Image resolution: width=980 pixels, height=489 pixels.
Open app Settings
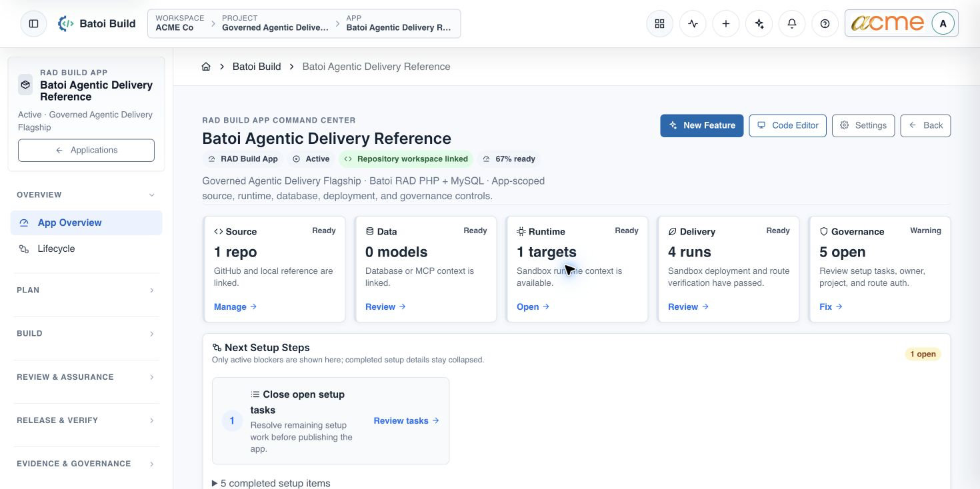coord(863,125)
